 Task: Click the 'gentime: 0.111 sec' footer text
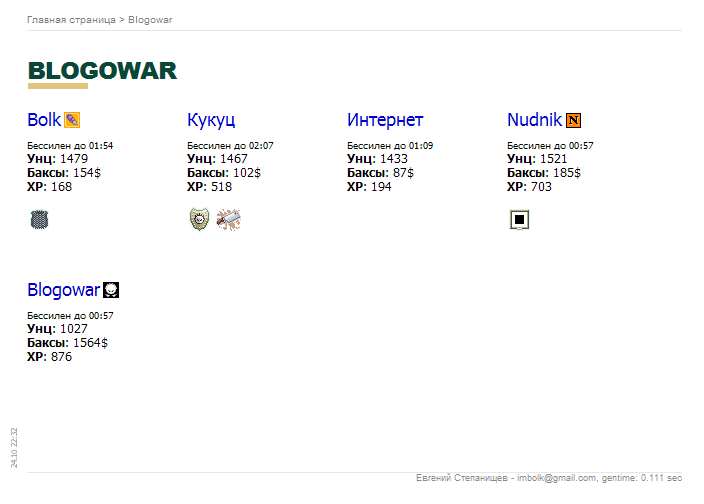(642, 478)
